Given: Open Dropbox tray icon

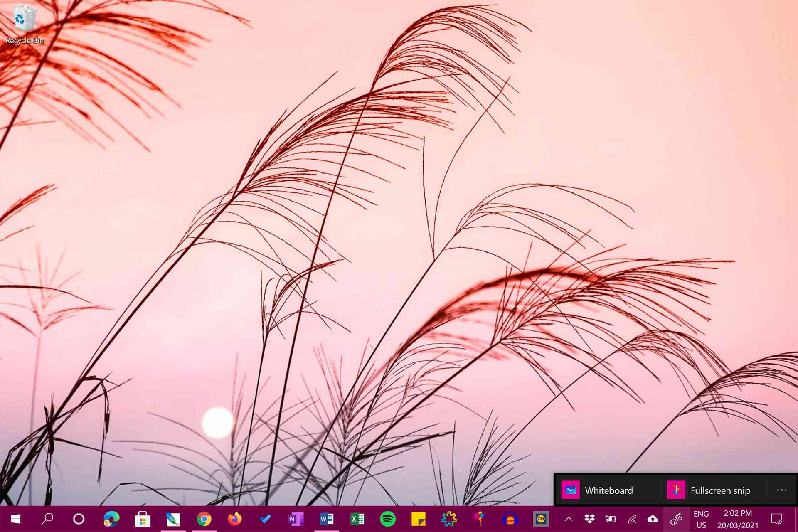Looking at the screenshot, I should (x=590, y=519).
